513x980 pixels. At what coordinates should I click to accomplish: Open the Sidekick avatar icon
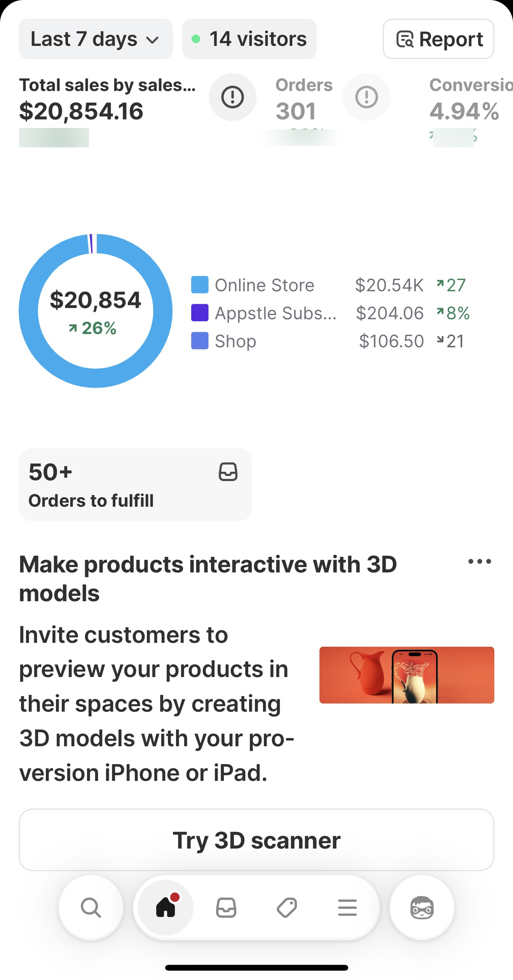[x=422, y=908]
